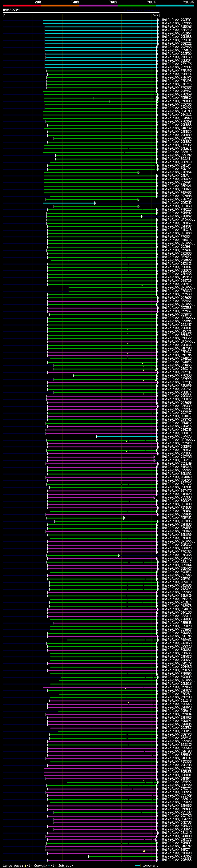This screenshot has height=868, width=197.
Task: Open hit UniRef100_Q6H9K0
Action: click(x=176, y=162)
